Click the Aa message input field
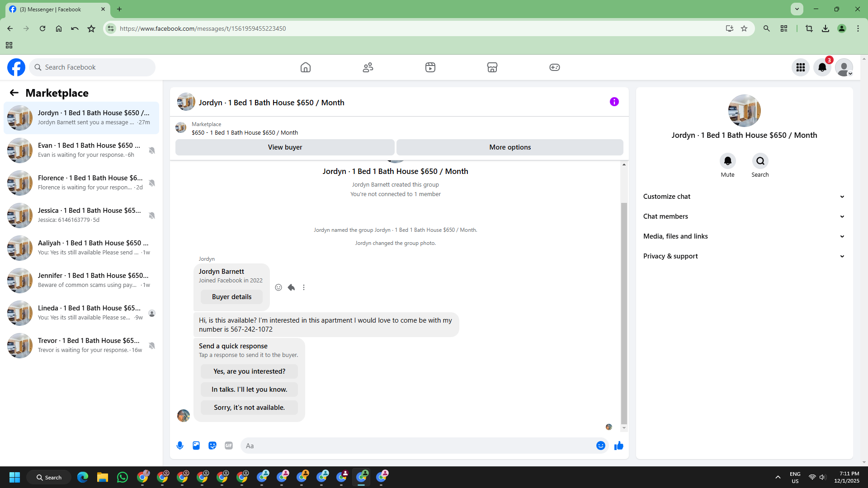The height and width of the screenshot is (488, 868). (419, 446)
